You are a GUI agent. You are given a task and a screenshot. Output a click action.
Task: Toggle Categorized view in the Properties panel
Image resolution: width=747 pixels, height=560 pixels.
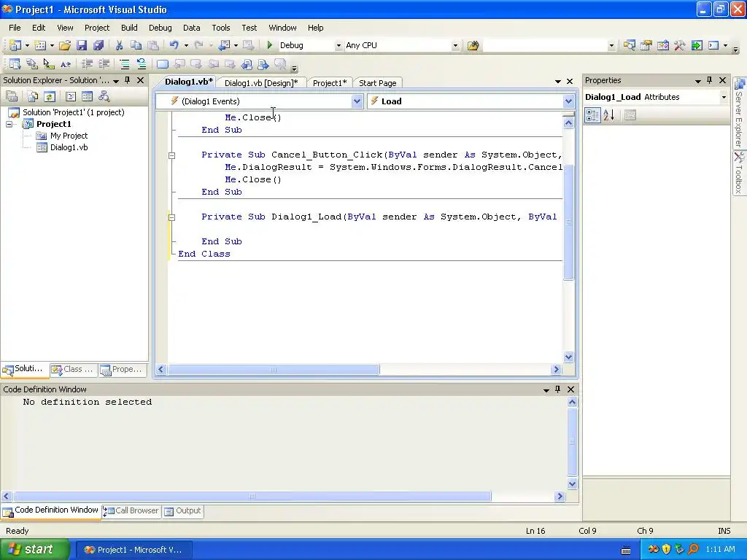[592, 115]
